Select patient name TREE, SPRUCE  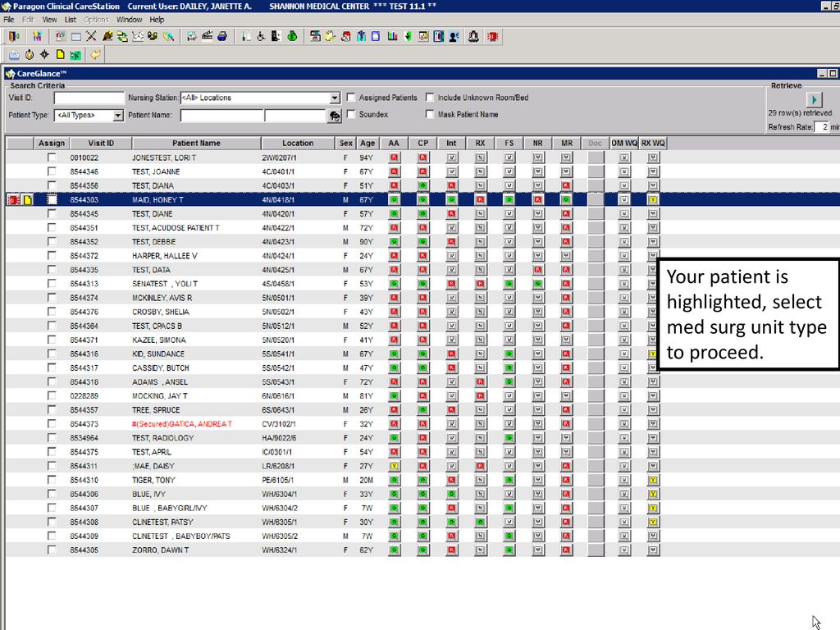[x=156, y=410]
